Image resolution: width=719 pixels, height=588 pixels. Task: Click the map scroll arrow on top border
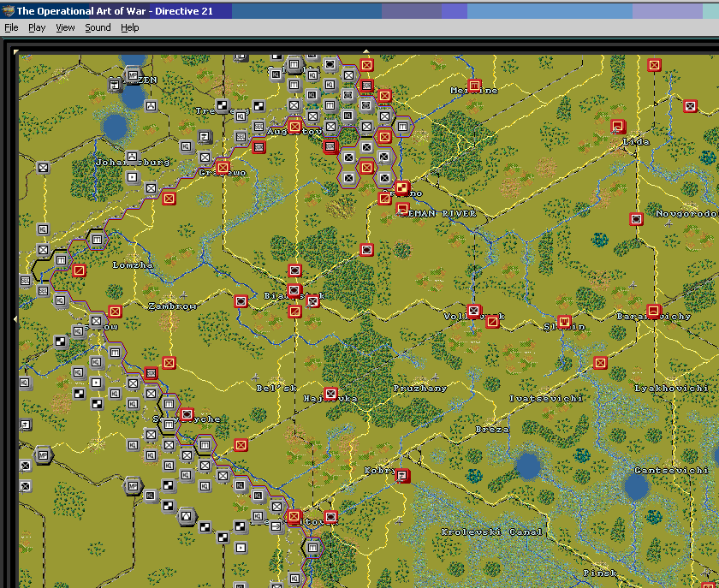365,51
